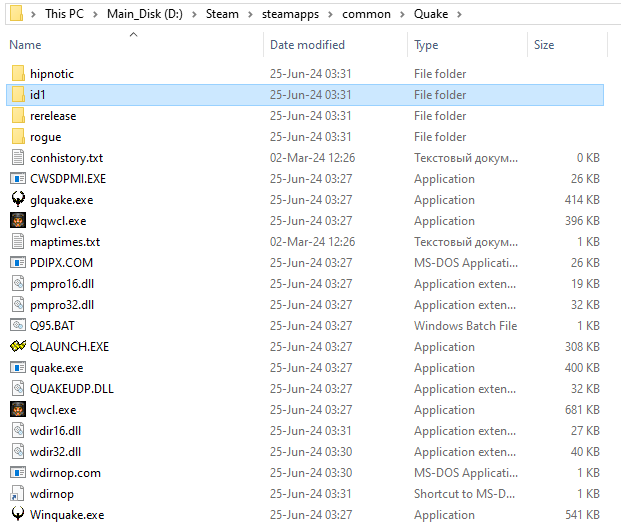Click the glqwcl.exe face icon
The width and height of the screenshot is (621, 531).
click(18, 221)
